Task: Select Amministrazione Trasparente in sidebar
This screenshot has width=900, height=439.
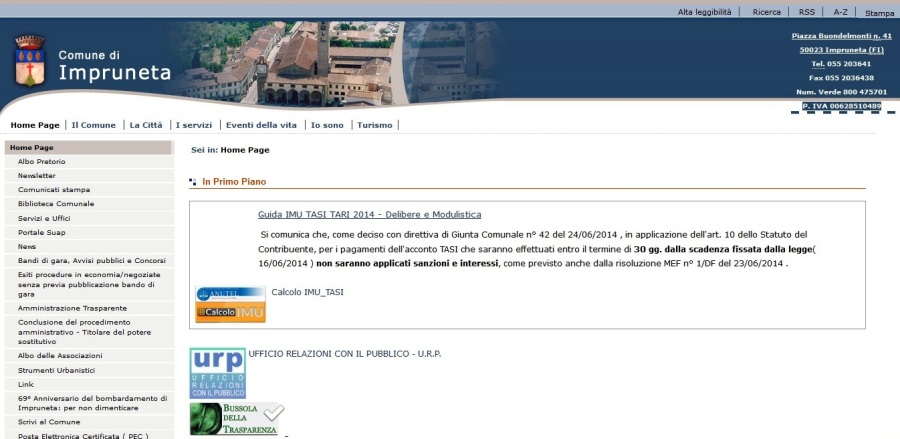Action: point(72,308)
